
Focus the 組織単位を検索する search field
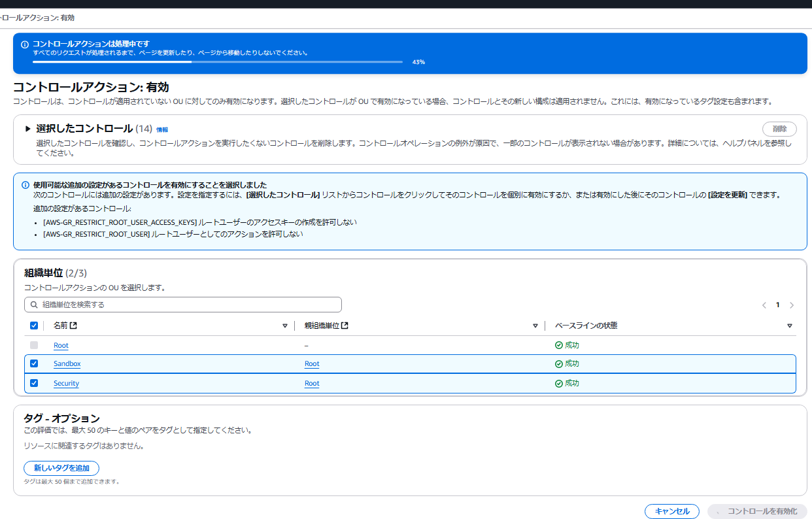point(183,305)
